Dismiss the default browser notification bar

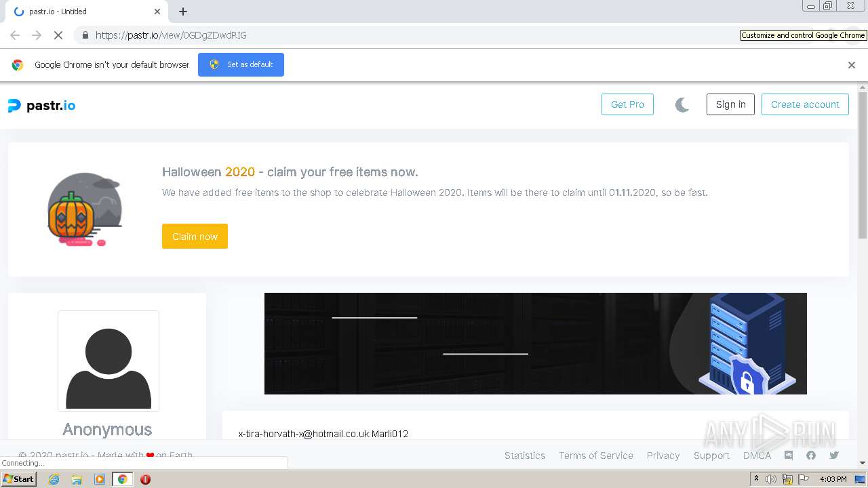[x=852, y=65]
